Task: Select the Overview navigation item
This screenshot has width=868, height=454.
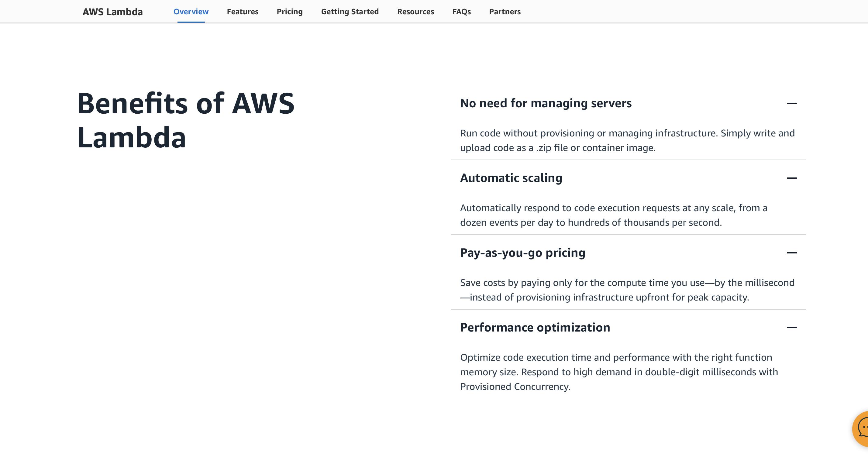Action: [191, 12]
